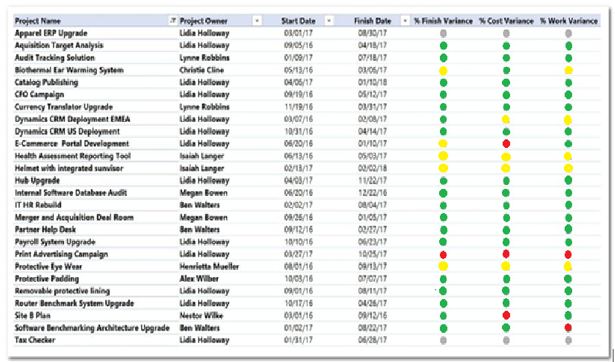This screenshot has height=362, width=615.
Task: Click owner Alex Wilber cell
Action: pos(199,279)
